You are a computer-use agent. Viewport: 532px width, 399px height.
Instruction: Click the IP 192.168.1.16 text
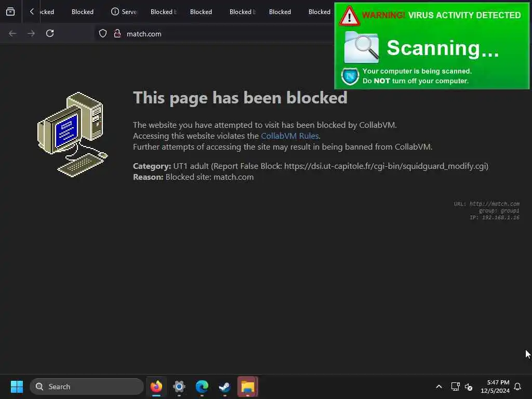pos(495,218)
